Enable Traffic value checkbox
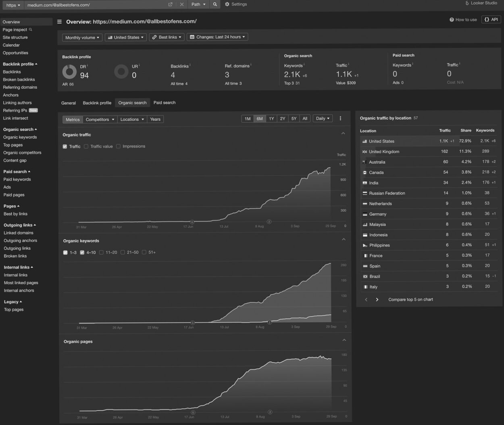The height and width of the screenshot is (425, 504). pos(86,146)
